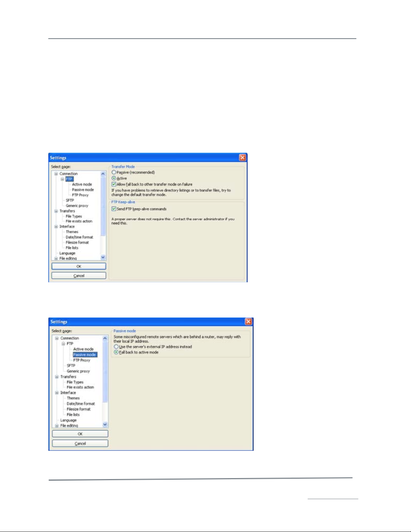Open Language page in upper Settings
This screenshot has width=411, height=532.
(67, 253)
